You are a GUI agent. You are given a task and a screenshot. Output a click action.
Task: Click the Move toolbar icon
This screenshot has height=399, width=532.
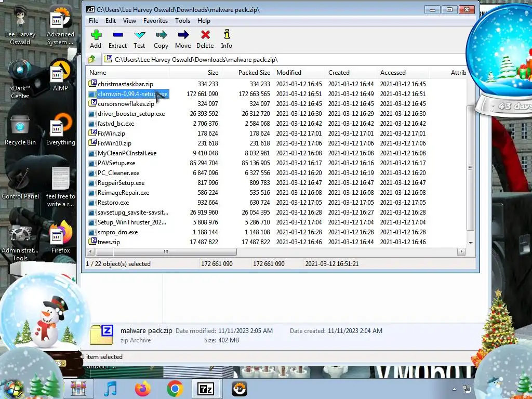(183, 35)
